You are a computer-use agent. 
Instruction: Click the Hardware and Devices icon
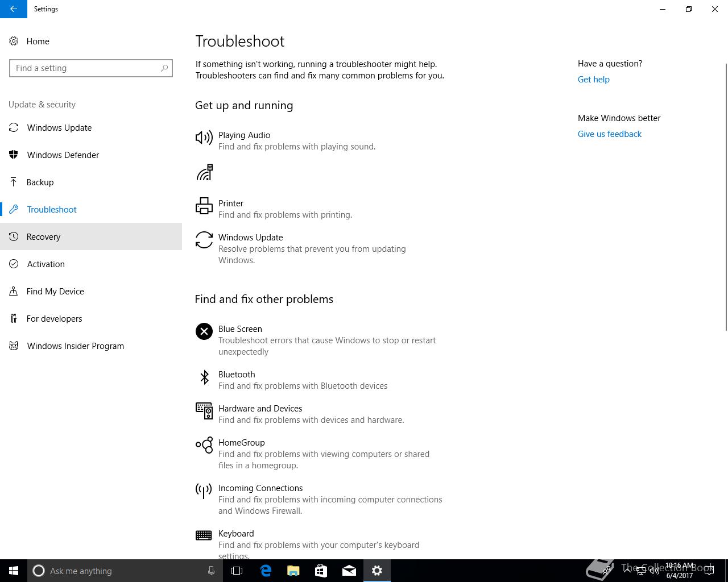[x=204, y=411]
